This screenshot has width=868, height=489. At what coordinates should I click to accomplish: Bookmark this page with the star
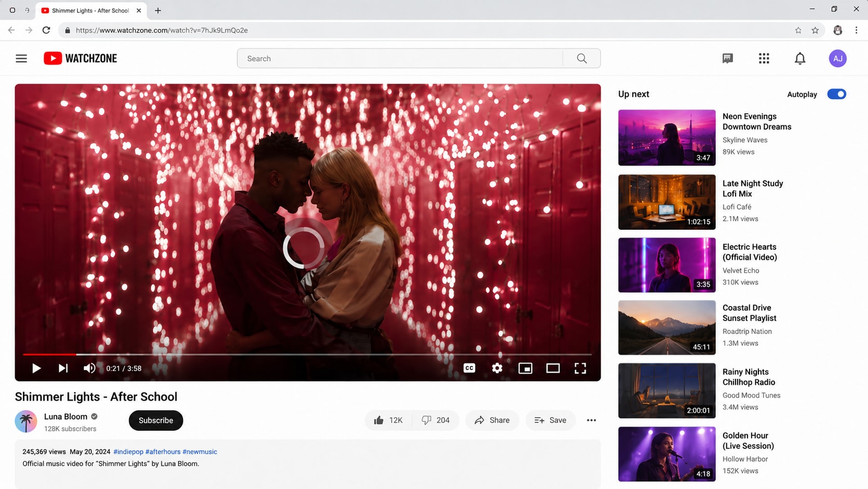click(815, 30)
